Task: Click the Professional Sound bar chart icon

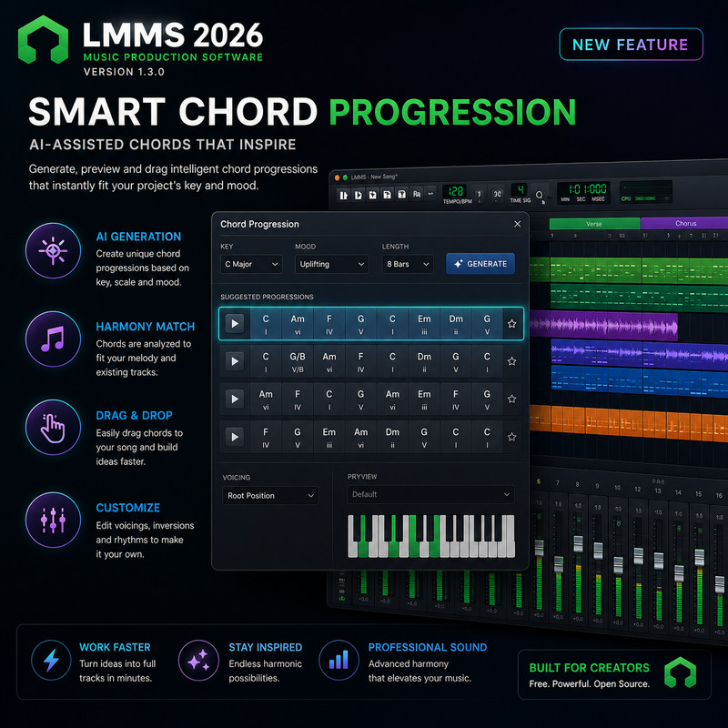Action: 339,661
